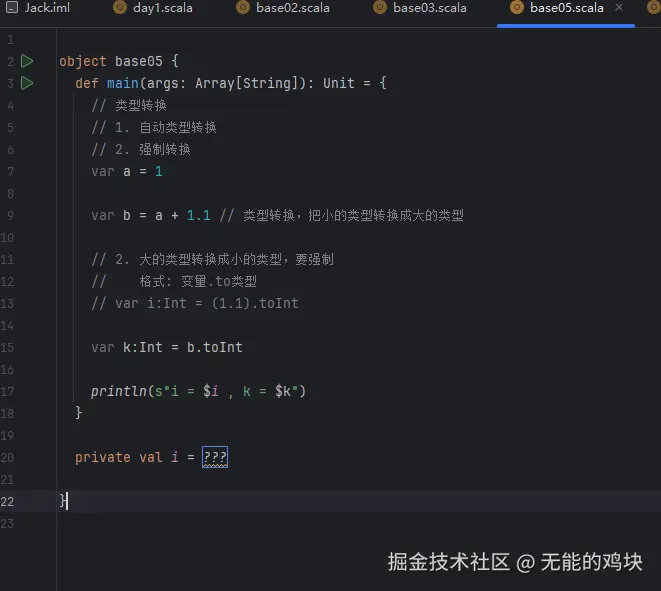Click 'var b = a + 1.1' code

(151, 215)
